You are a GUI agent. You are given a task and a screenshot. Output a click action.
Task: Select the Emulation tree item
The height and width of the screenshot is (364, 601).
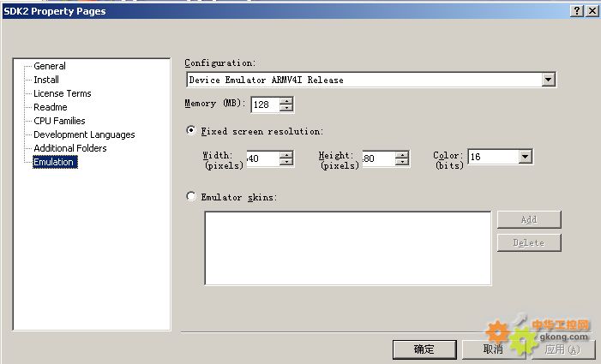click(x=55, y=162)
